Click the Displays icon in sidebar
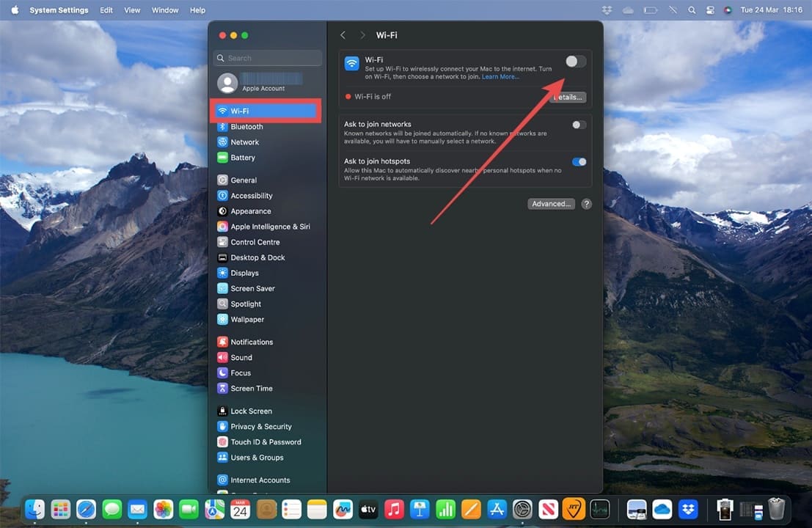 (x=222, y=274)
